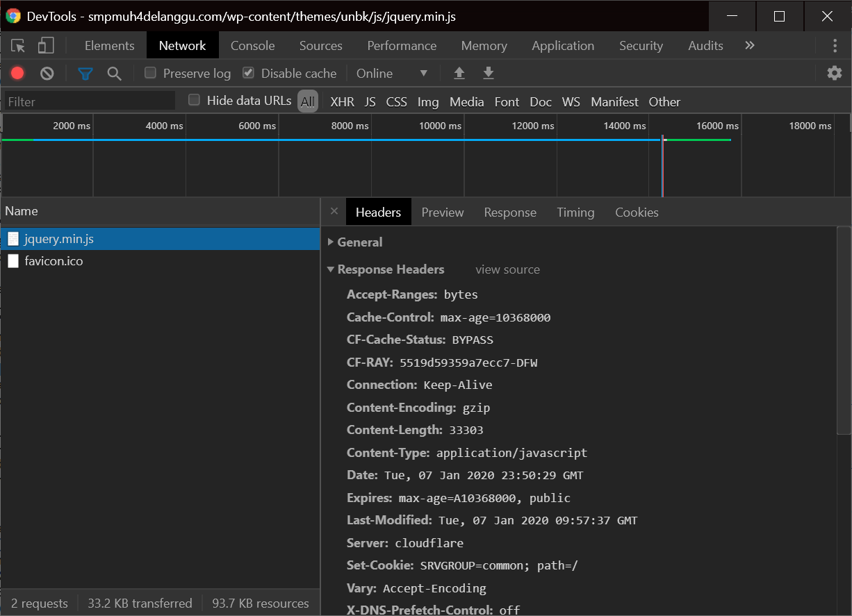Open the Timing tab of request

(575, 213)
